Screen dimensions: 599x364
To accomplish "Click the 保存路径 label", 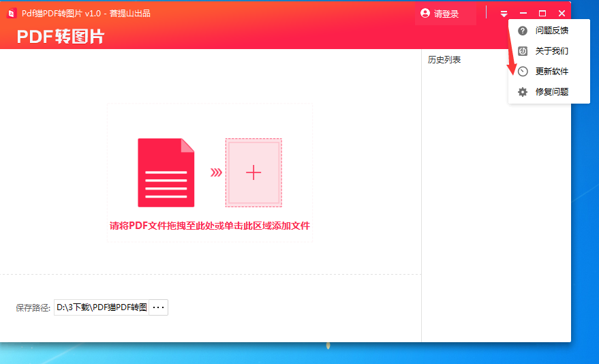I will tap(33, 308).
